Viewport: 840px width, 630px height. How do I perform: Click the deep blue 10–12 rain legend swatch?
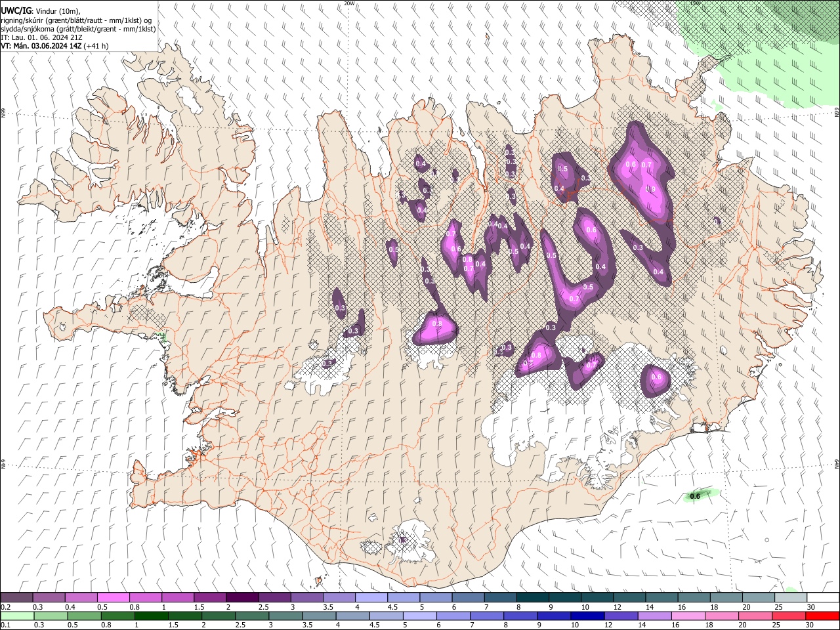pos(587,616)
